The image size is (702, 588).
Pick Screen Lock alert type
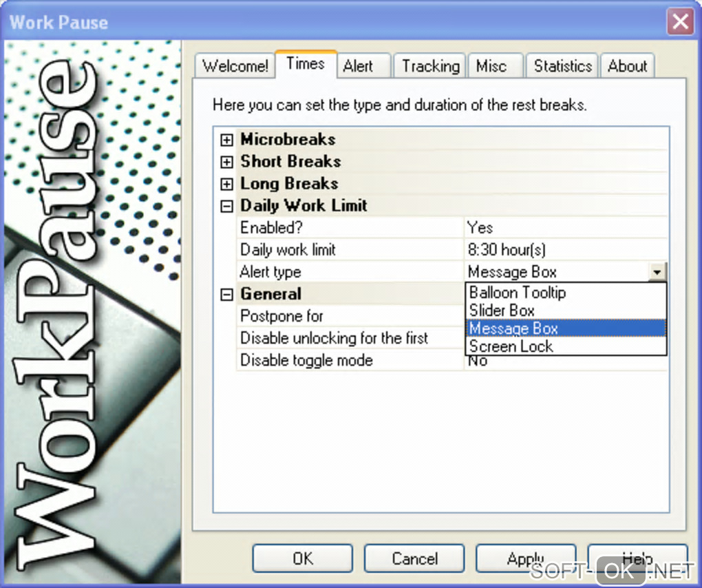(566, 346)
